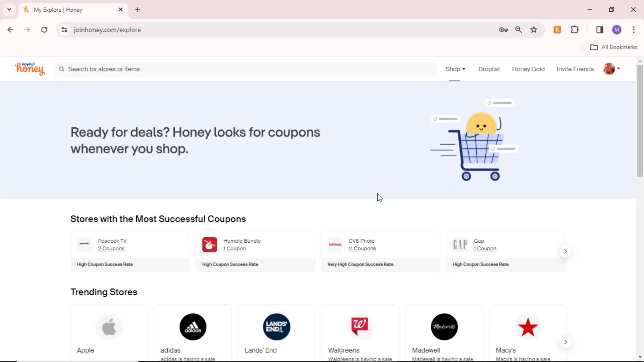The image size is (644, 362).
Task: Open the browser Extensions puzzle icon
Action: (575, 29)
